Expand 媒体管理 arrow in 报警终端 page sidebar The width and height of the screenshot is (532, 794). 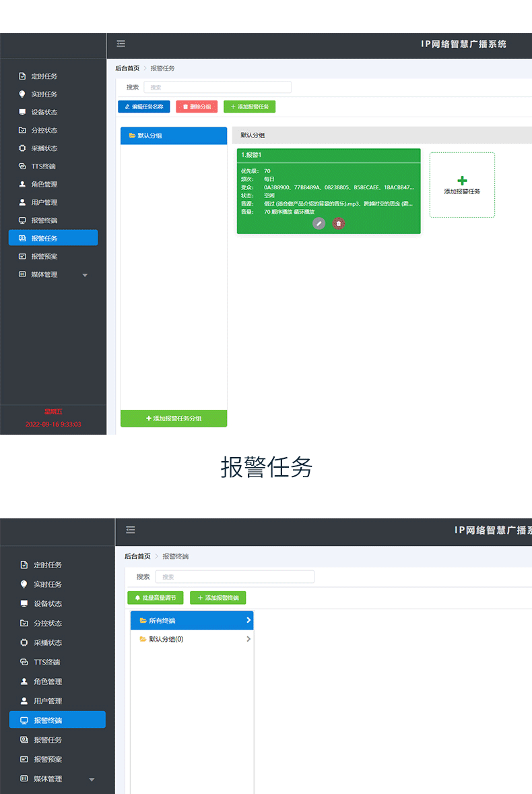tap(92, 779)
